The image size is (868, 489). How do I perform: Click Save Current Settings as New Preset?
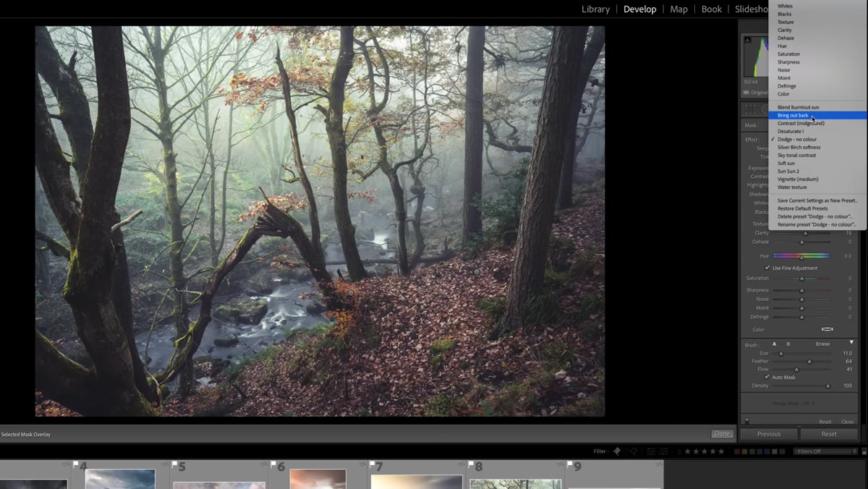[x=817, y=200]
